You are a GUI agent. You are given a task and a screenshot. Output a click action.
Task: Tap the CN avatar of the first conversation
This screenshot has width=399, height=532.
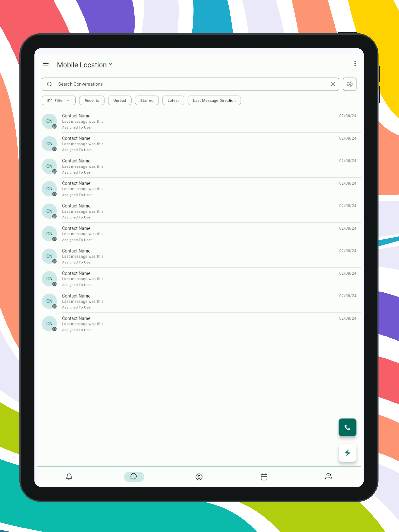point(49,121)
